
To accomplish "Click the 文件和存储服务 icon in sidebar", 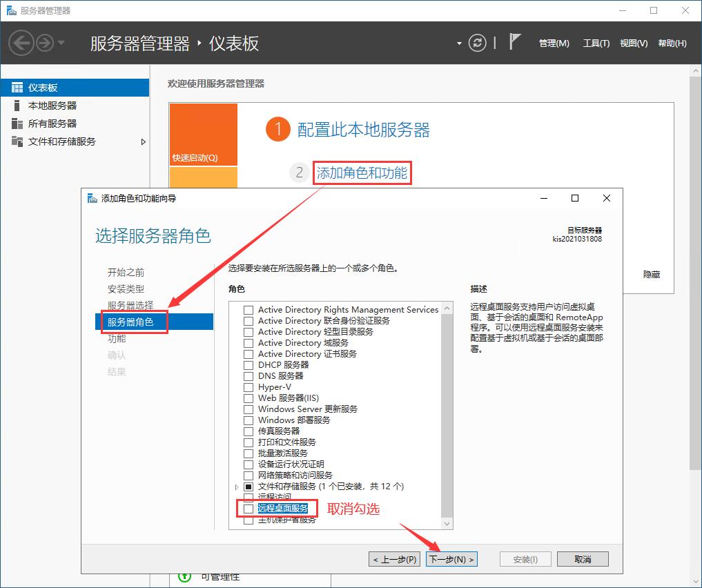I will point(17,141).
